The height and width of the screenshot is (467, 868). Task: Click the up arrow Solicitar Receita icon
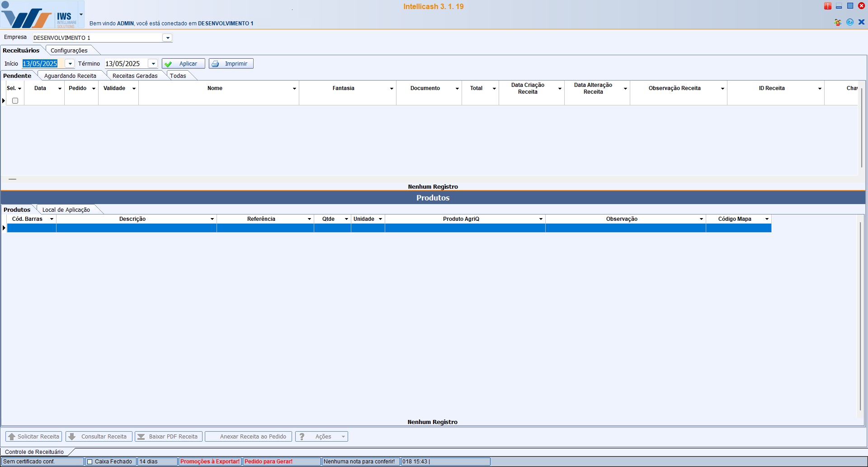pos(12,437)
